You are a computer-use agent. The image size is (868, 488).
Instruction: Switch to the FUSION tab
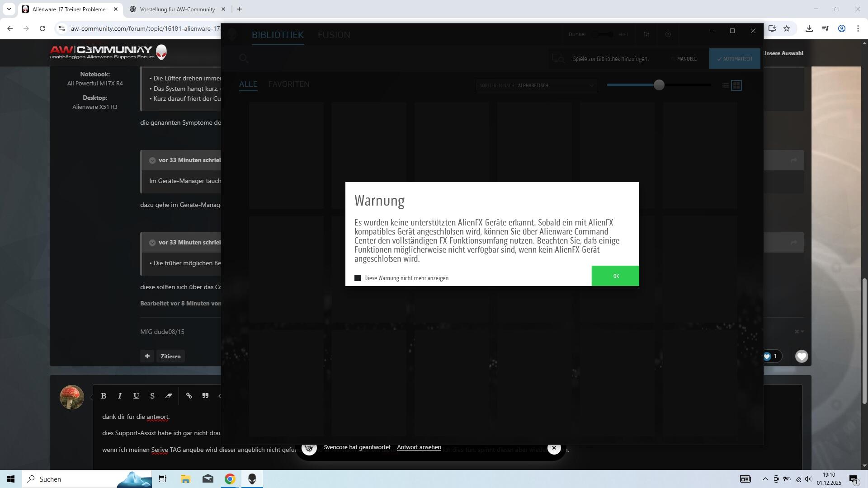pos(334,35)
